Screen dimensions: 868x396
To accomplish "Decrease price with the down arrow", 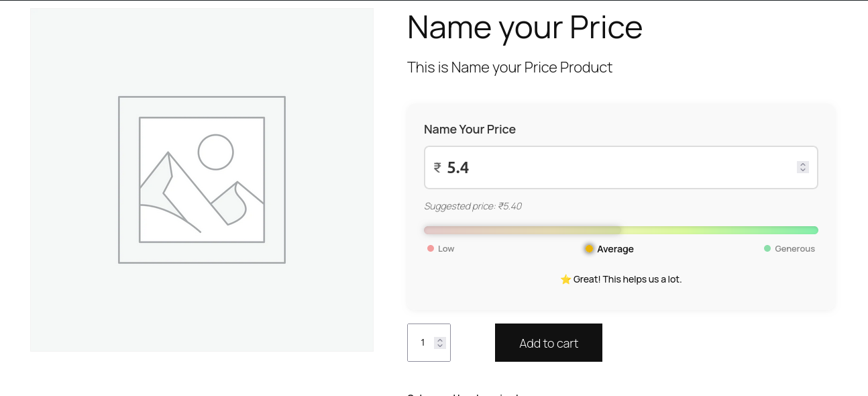I will (803, 170).
